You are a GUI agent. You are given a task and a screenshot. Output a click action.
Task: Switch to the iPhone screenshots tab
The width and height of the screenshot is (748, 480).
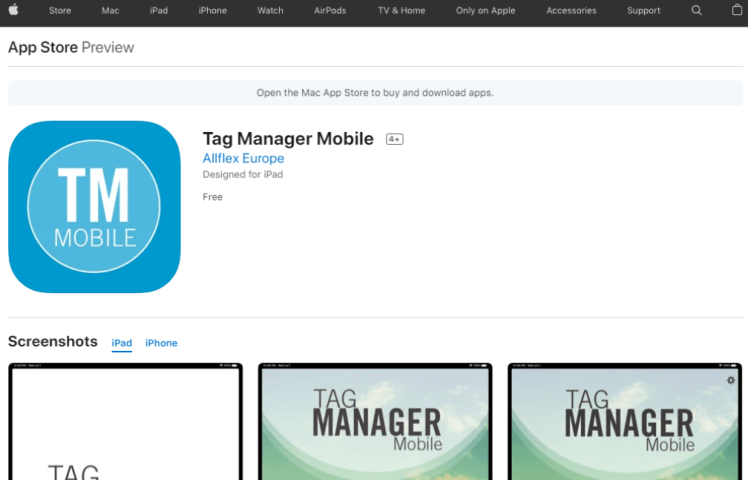(x=161, y=343)
